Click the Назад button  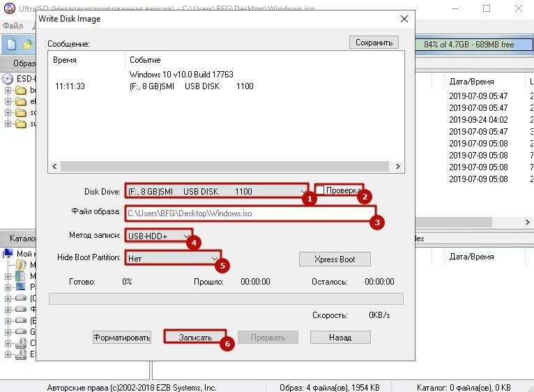click(x=340, y=338)
